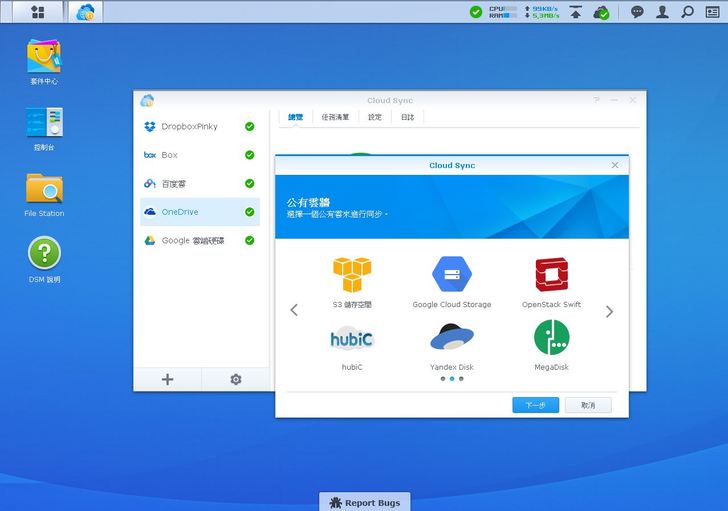Open the search icon in top bar

687,12
